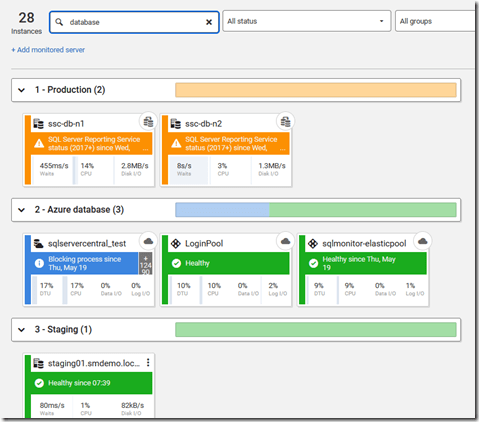Click the 455ms/s Waits metric
The height and width of the screenshot is (422, 479).
[x=53, y=169]
